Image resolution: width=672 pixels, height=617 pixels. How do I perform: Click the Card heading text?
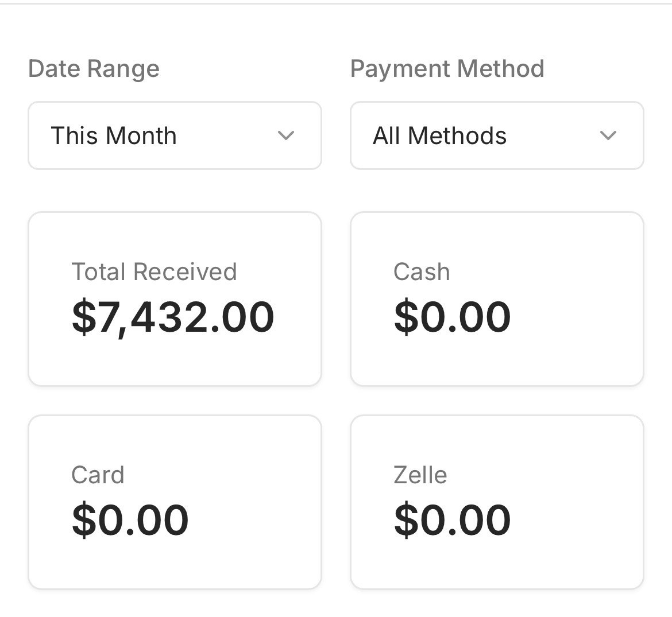pos(98,475)
